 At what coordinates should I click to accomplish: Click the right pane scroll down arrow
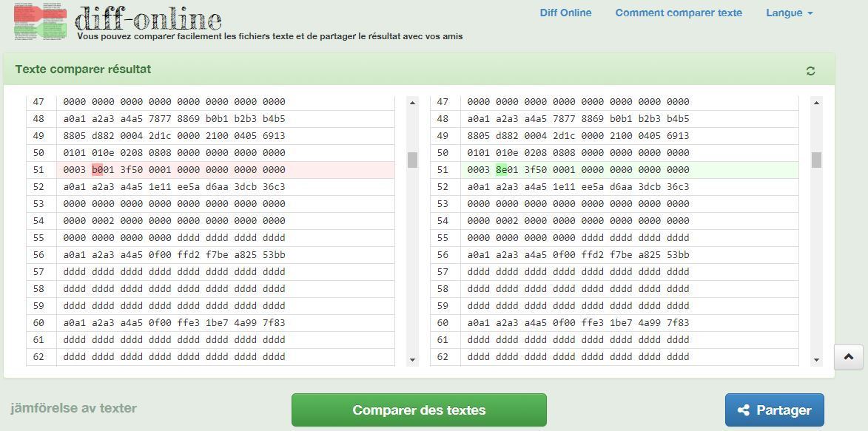816,360
